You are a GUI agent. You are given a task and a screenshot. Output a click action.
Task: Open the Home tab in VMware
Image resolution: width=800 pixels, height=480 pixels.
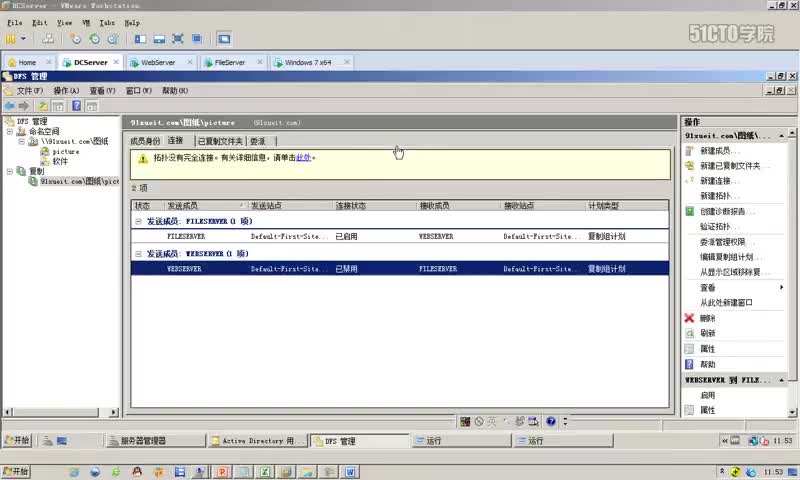point(27,62)
